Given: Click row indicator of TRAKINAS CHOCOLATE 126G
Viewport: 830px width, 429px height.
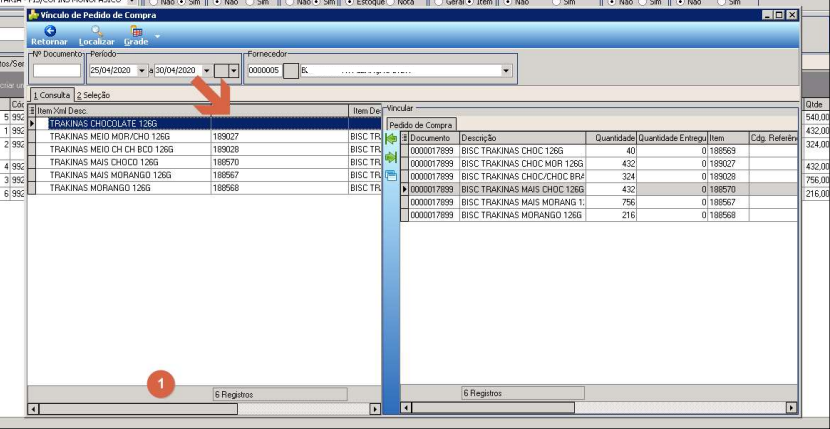Looking at the screenshot, I should [x=32, y=124].
